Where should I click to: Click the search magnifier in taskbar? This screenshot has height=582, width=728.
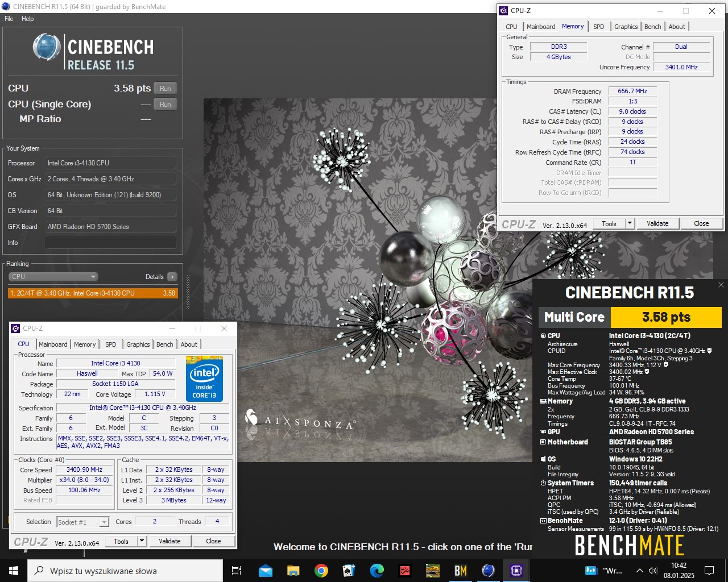coord(39,571)
